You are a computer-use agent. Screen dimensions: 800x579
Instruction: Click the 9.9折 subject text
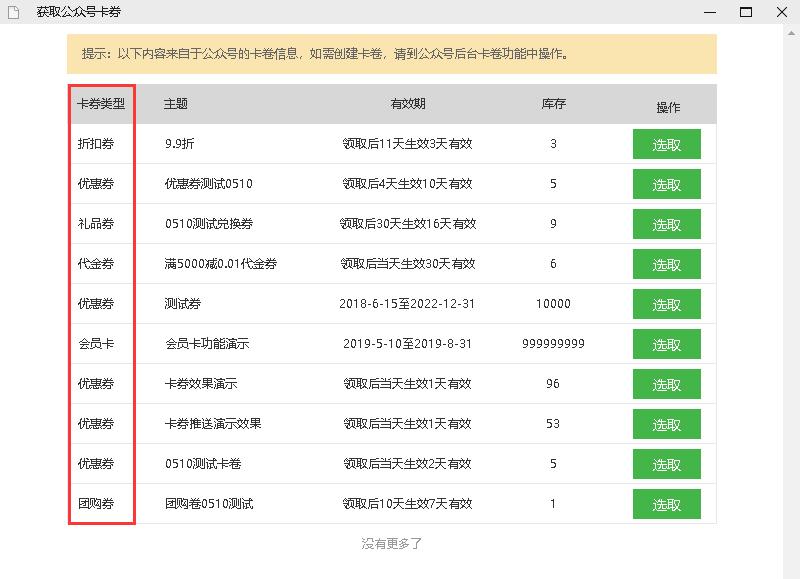click(x=180, y=144)
